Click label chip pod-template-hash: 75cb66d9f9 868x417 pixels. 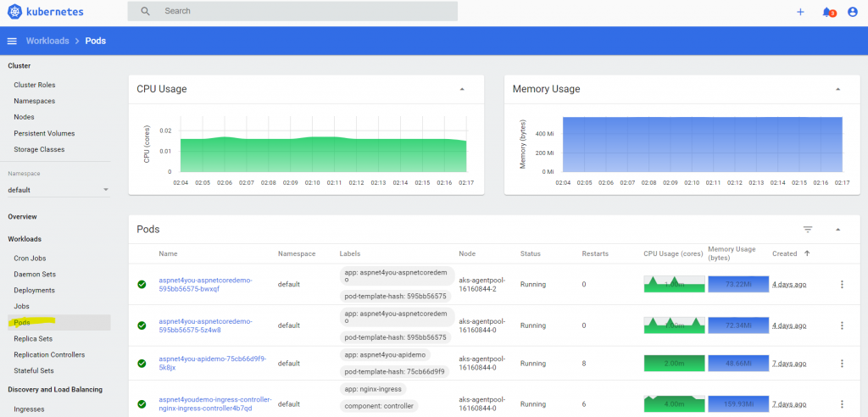point(395,372)
